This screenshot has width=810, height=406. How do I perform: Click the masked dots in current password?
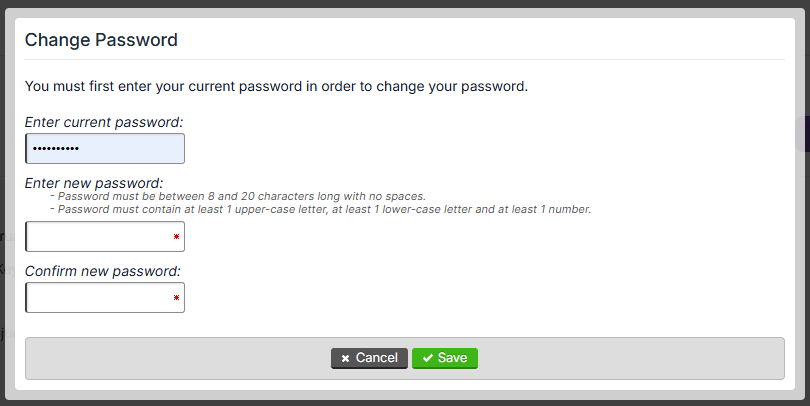point(55,149)
